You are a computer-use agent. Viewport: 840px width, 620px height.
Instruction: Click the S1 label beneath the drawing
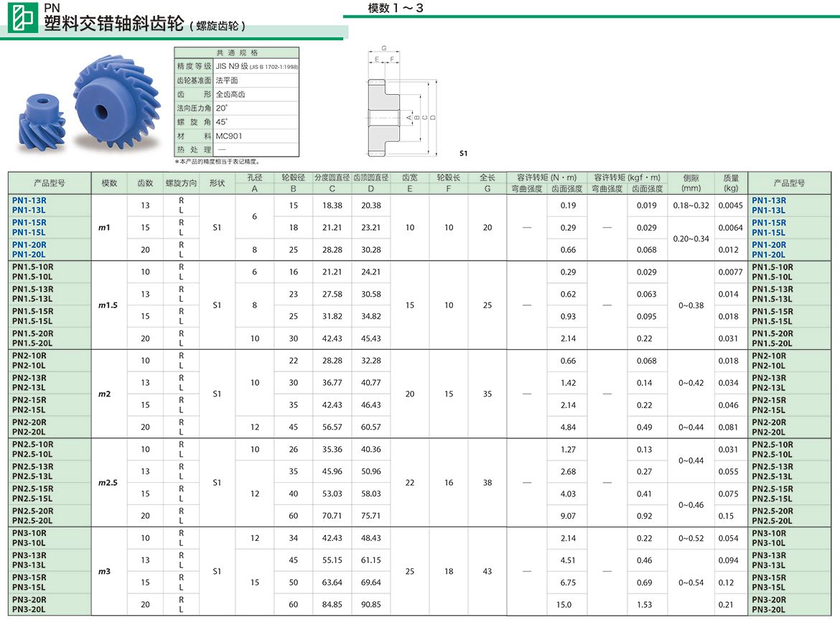point(463,154)
